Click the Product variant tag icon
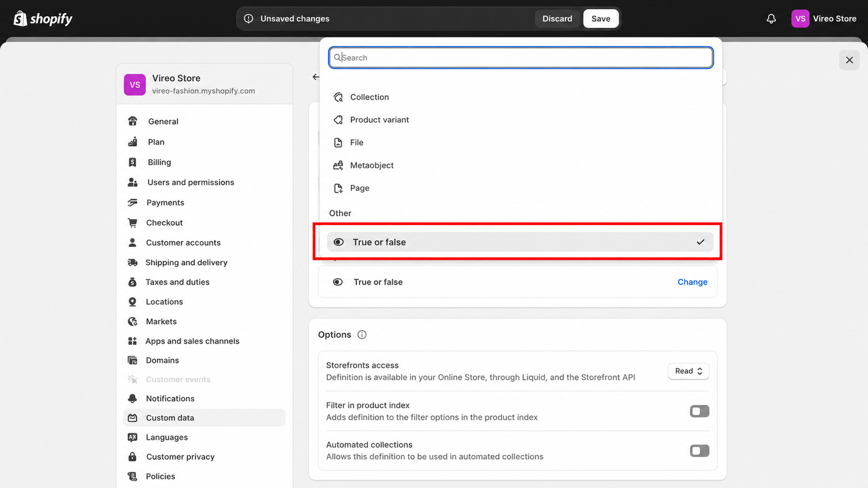 point(338,120)
